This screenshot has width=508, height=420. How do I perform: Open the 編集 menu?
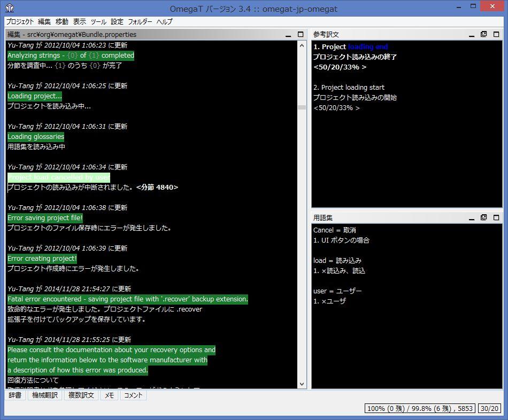tap(44, 22)
